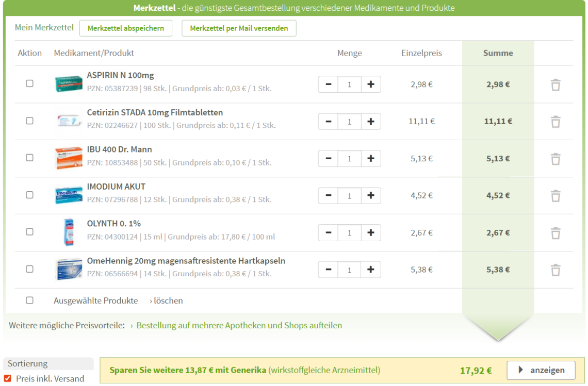
Task: Click the löschen link for selected products
Action: [x=166, y=301]
